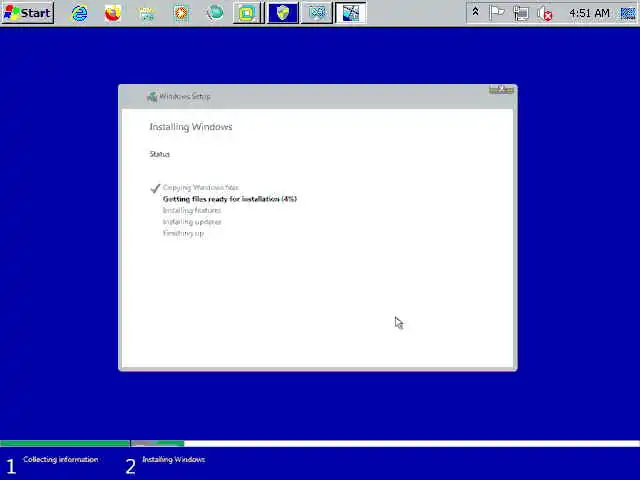Open the pale green taskbar icon after the browser icon
Screen dimensions: 640x480
pyautogui.click(x=147, y=13)
